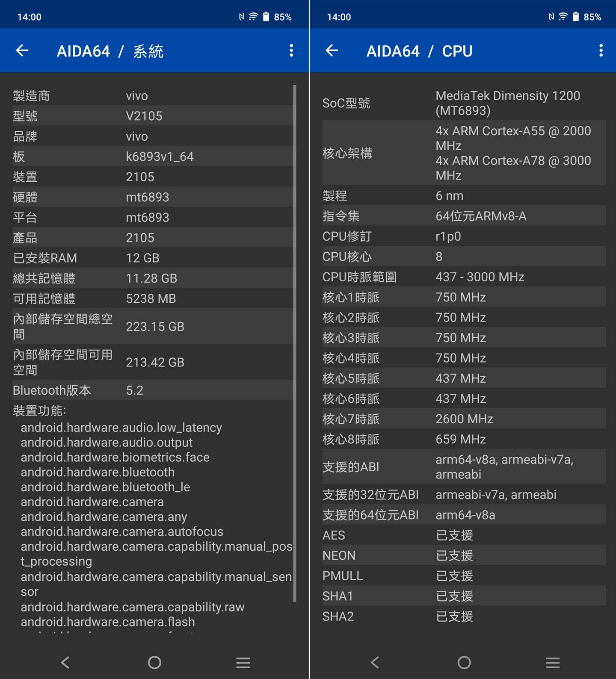Tap the 裝置功能 heading
616x679 pixels.
[x=39, y=410]
